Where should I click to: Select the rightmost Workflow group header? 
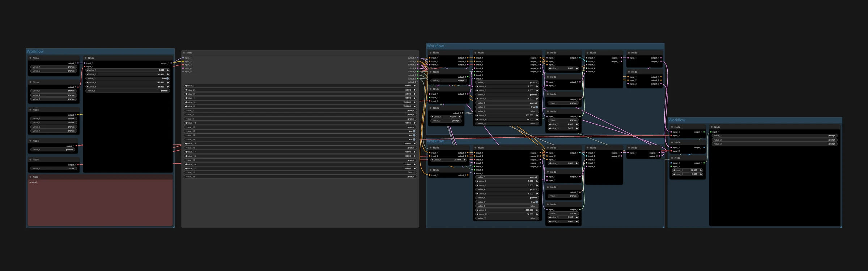(x=677, y=120)
